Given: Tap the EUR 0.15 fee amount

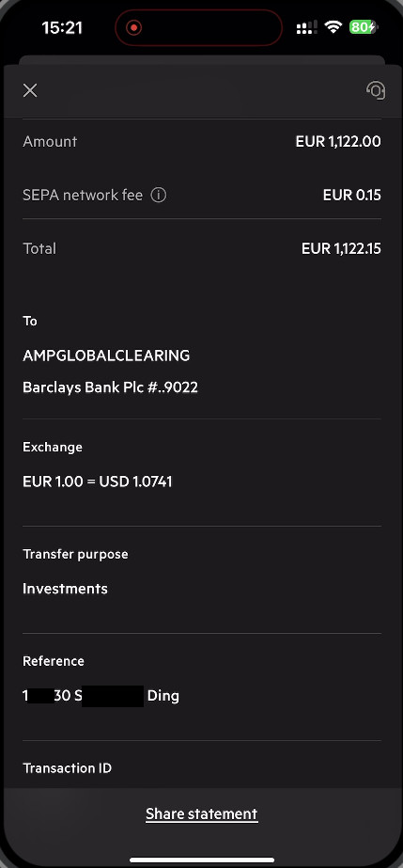Looking at the screenshot, I should [352, 195].
